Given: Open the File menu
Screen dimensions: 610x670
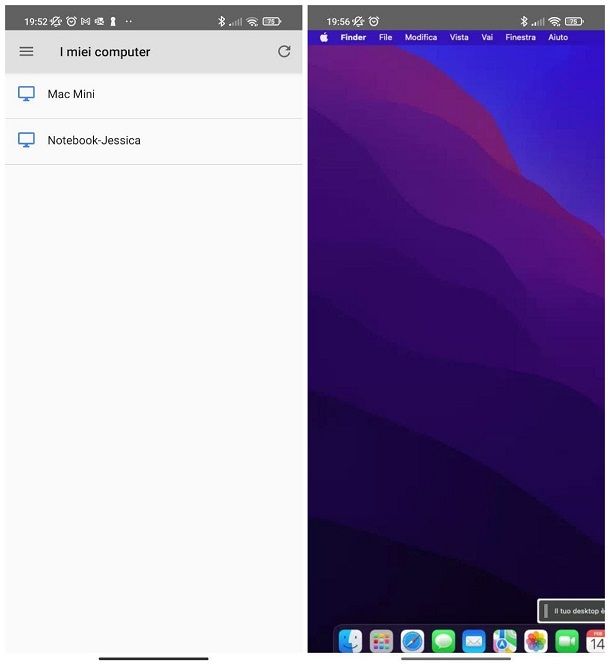Looking at the screenshot, I should point(385,38).
